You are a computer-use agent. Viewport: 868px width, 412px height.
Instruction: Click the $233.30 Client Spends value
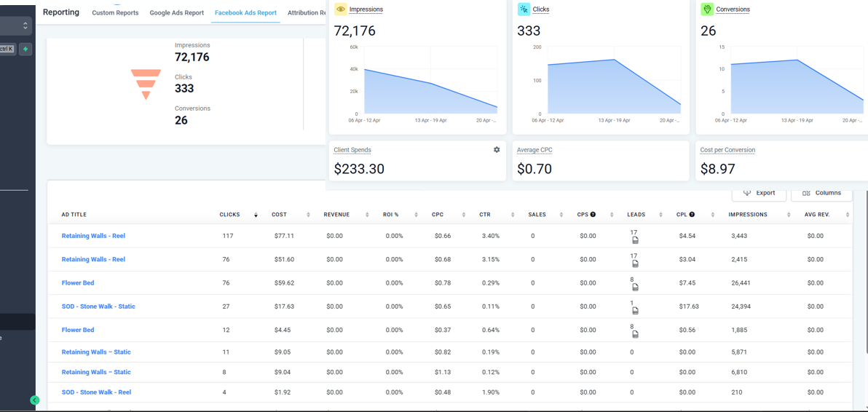pos(359,169)
